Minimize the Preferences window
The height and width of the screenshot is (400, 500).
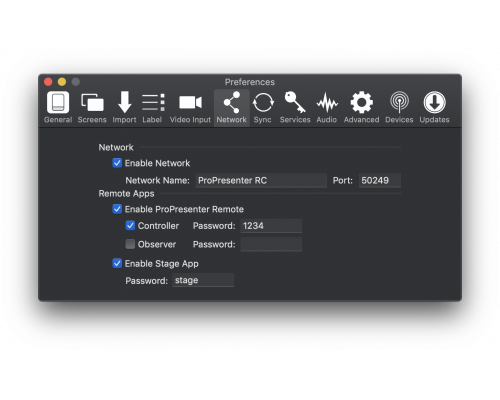(x=62, y=82)
